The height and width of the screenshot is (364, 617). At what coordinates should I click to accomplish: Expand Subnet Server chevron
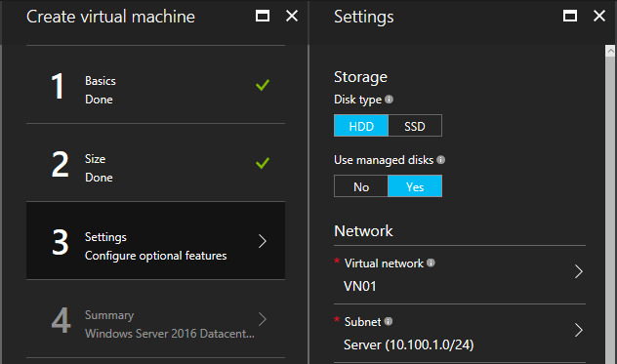coord(578,330)
